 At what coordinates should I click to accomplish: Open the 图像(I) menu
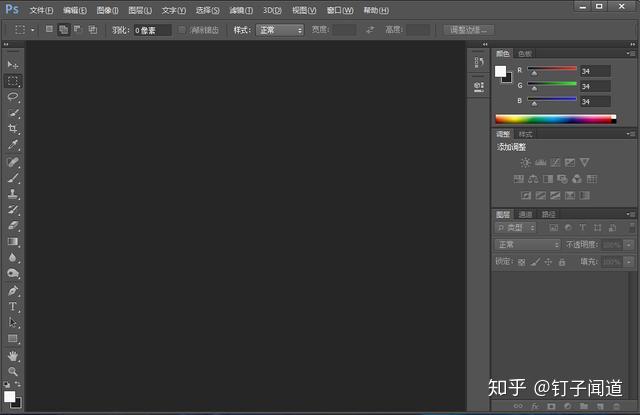click(x=107, y=10)
